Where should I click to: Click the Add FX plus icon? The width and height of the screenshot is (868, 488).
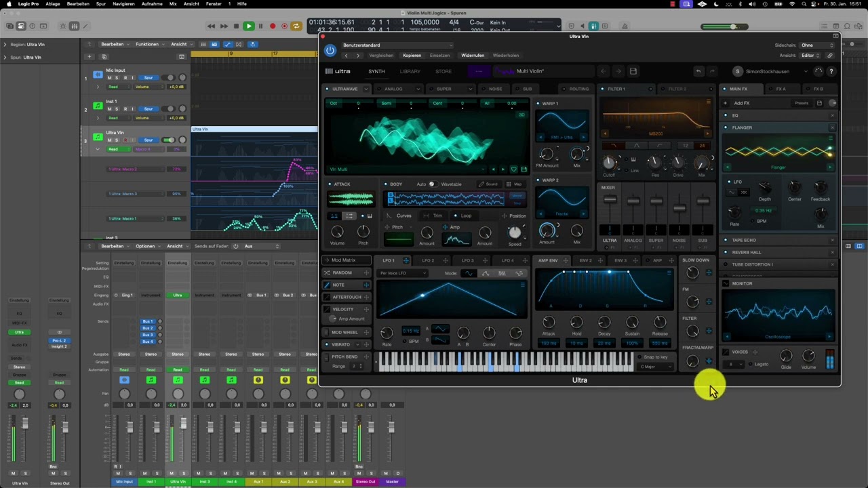(x=726, y=103)
